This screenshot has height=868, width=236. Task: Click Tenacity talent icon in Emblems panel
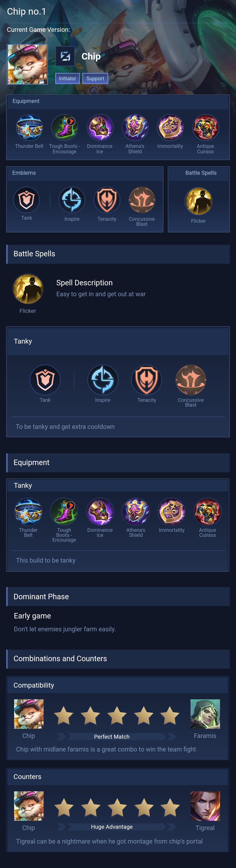[107, 200]
